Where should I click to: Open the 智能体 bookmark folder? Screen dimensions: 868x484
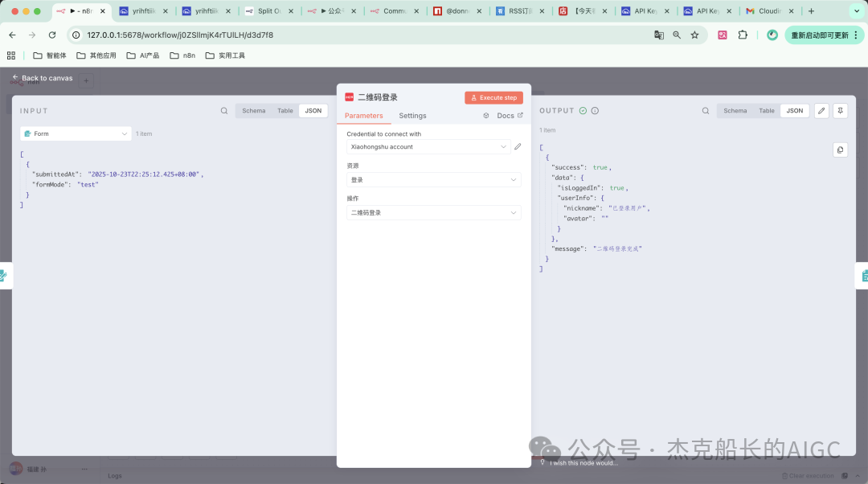pos(50,55)
